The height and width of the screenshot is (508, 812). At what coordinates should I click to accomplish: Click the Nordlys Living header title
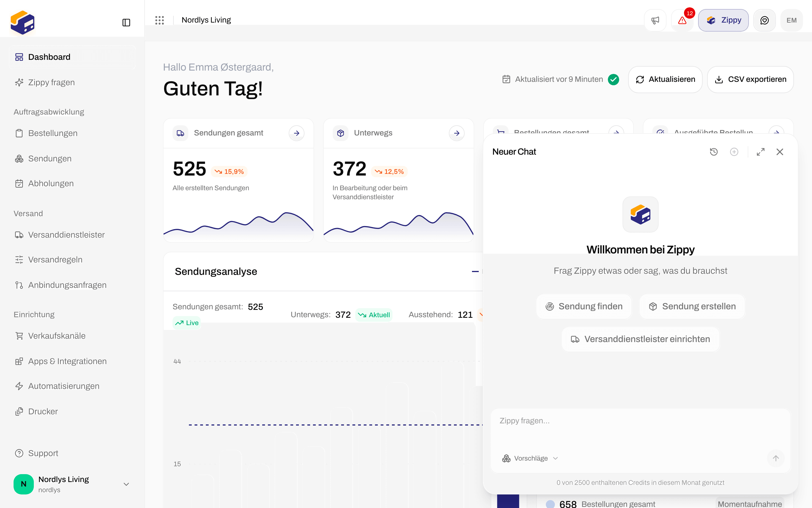tap(206, 20)
